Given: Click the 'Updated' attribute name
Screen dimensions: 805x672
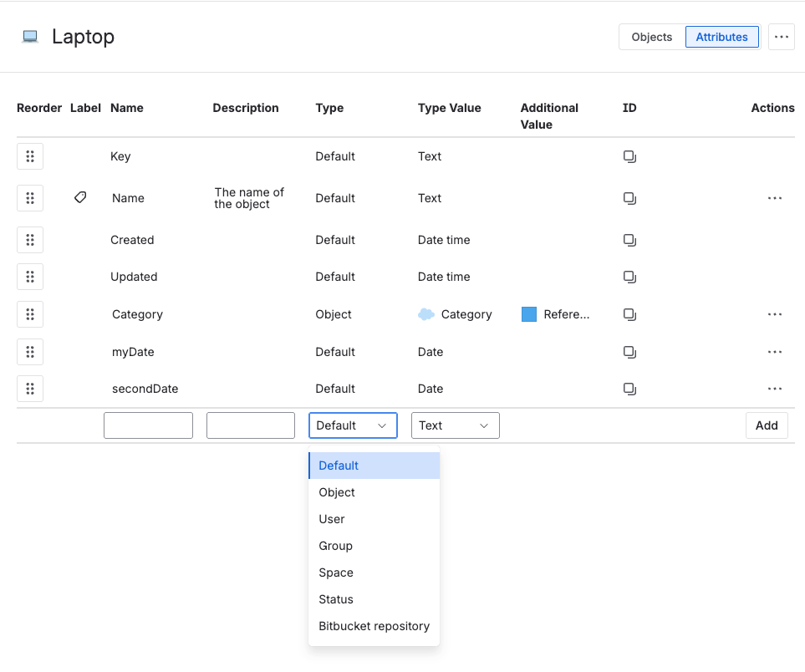Looking at the screenshot, I should pos(134,277).
